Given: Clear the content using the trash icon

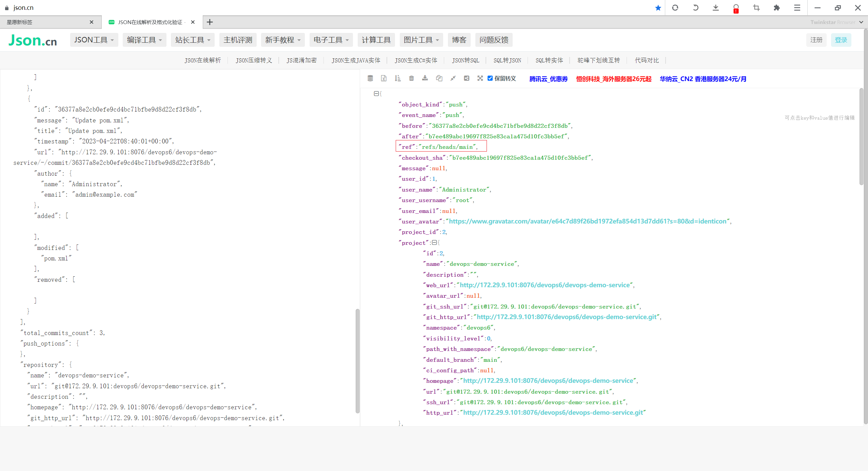Looking at the screenshot, I should (411, 78).
